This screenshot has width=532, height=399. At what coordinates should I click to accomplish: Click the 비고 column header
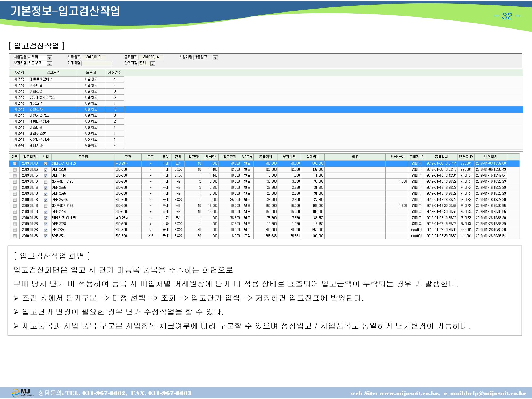pyautogui.click(x=355, y=157)
